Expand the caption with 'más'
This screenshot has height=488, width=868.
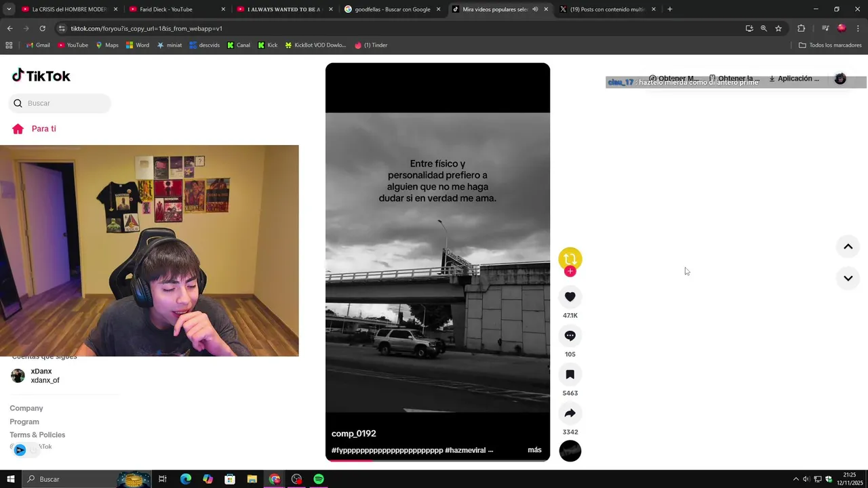pos(534,450)
